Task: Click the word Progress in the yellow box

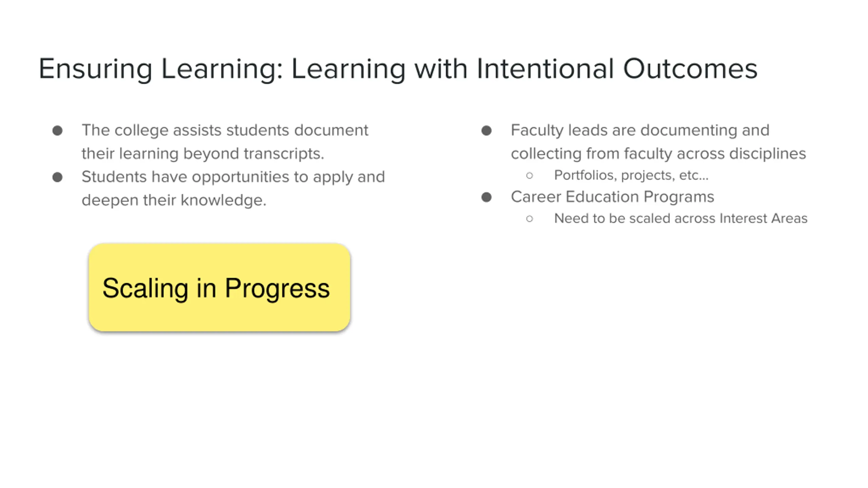Action: pyautogui.click(x=277, y=288)
